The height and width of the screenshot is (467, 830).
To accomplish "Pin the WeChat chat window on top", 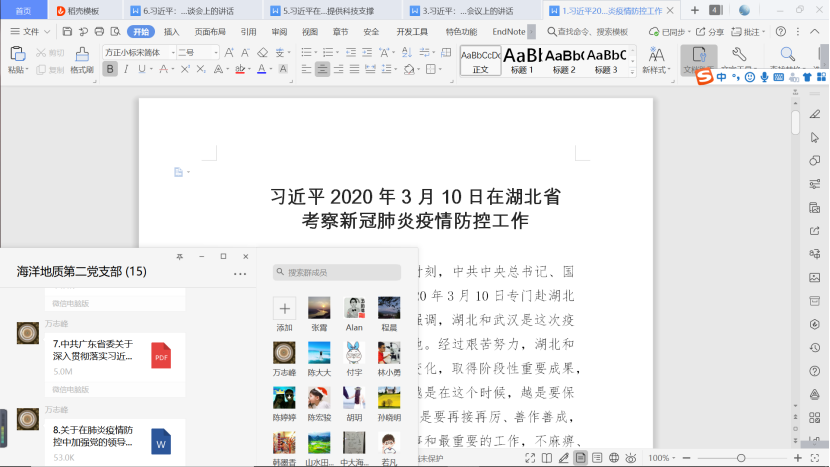I will [180, 257].
